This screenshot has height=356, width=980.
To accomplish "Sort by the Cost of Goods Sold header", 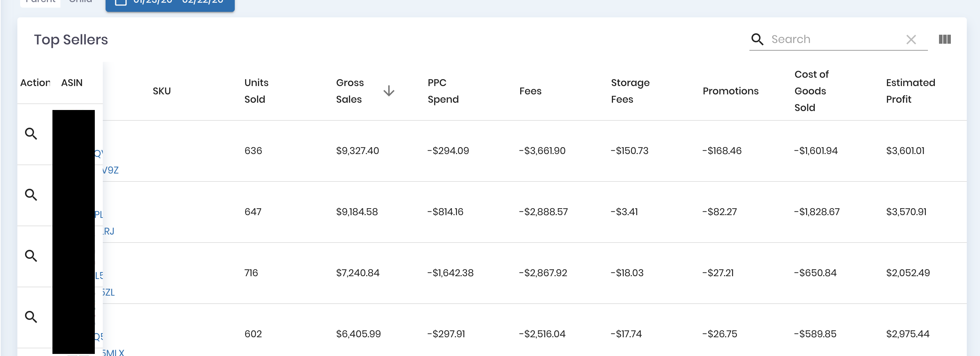I will tap(811, 91).
